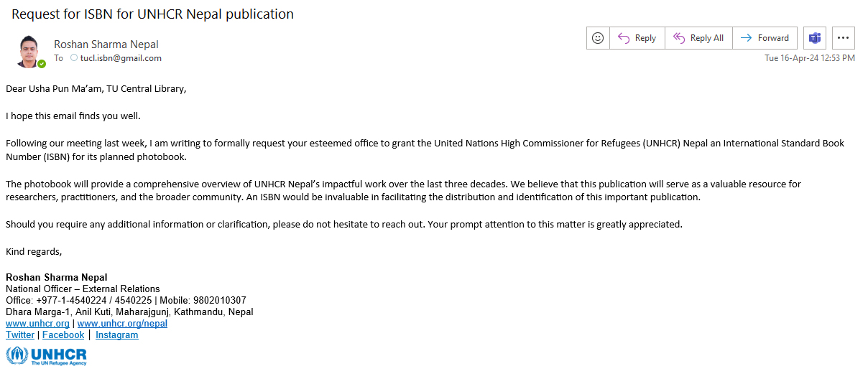Open Microsoft Teams share icon
The width and height of the screenshot is (868, 384).
(x=815, y=38)
